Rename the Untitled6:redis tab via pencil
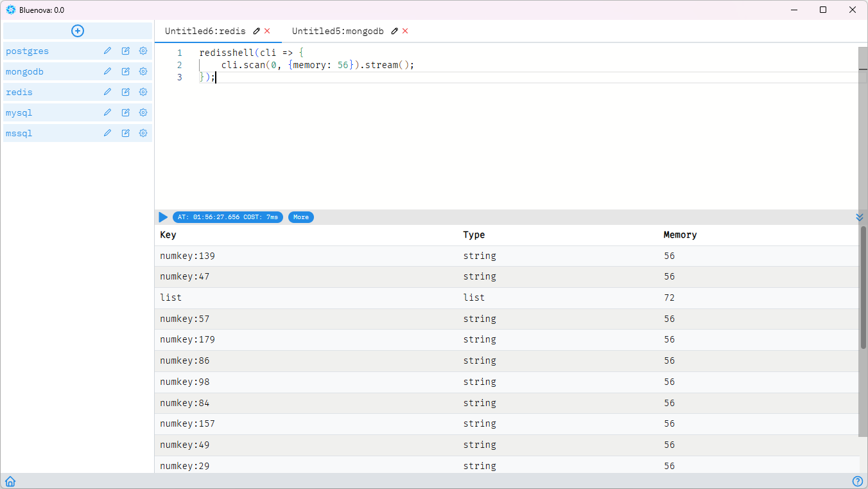 tap(257, 31)
